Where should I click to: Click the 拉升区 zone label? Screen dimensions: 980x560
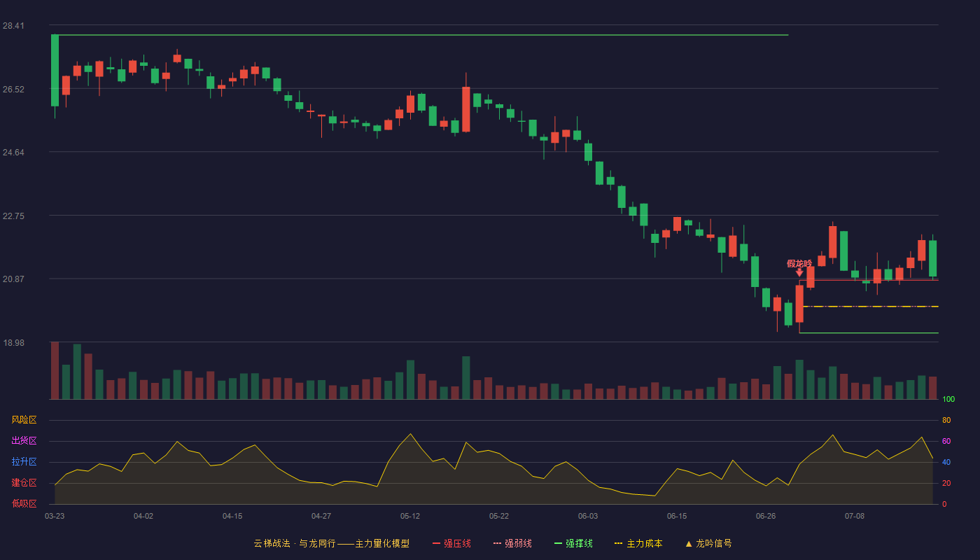24,462
